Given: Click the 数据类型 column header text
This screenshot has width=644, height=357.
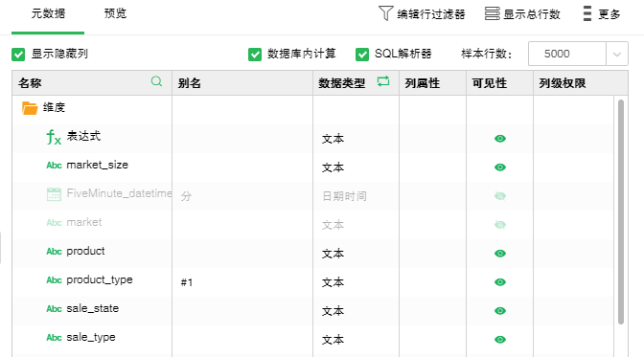Looking at the screenshot, I should 342,83.
